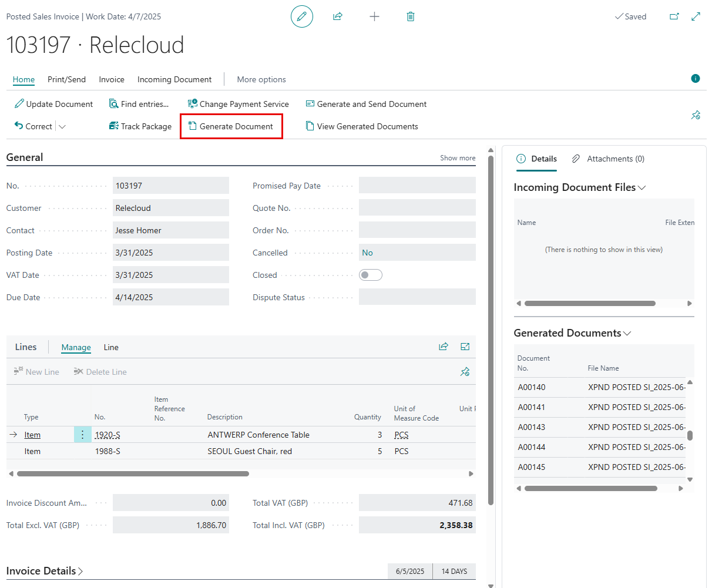Collapse Generated Documents chevron
712x588 pixels.
coord(627,333)
